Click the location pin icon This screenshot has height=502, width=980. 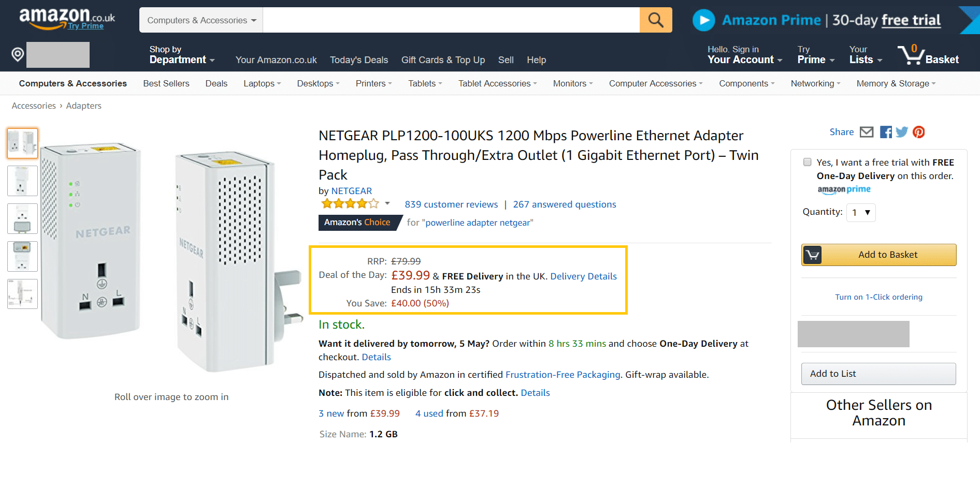pyautogui.click(x=18, y=54)
